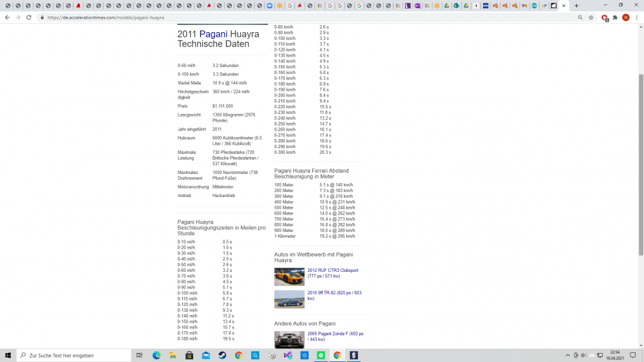Launch Microsoft Edge from the taskbar
This screenshot has width=644, height=362.
156,356
